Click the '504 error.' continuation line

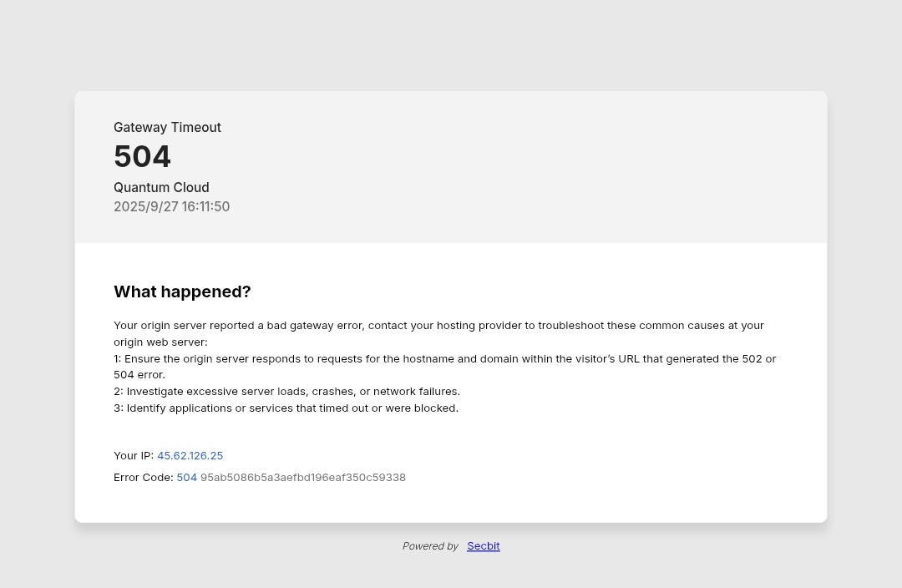pos(139,375)
